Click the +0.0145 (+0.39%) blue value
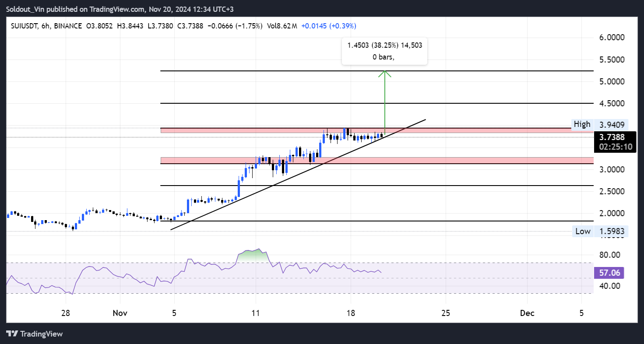Viewport: 644px width, 344px height. pos(328,26)
